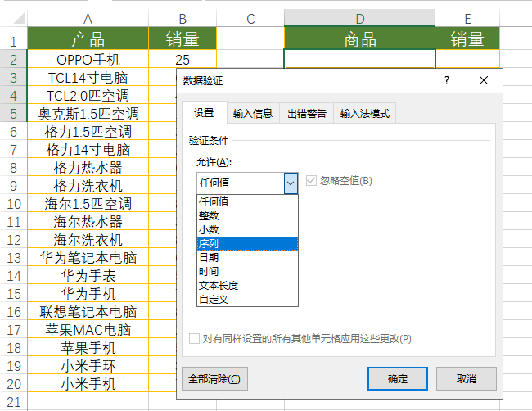Select the cell TCL2.0匹空调
Screen dimensions: 532x411
point(88,95)
